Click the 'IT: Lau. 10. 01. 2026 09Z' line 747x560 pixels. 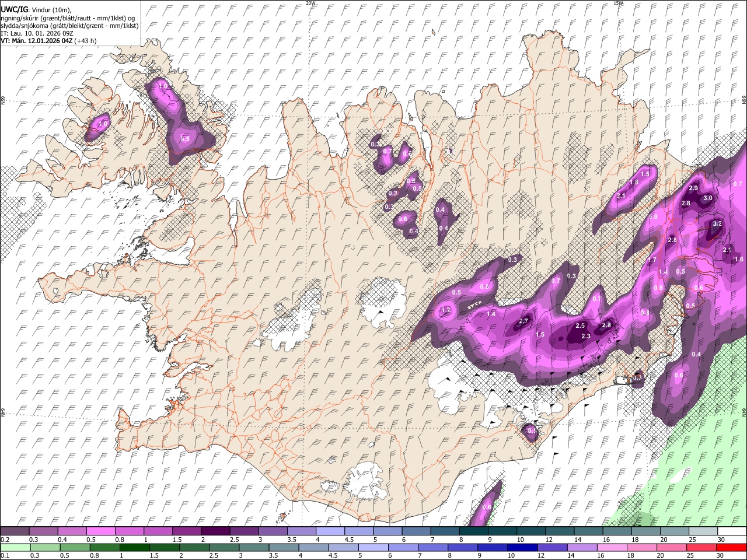37,33
